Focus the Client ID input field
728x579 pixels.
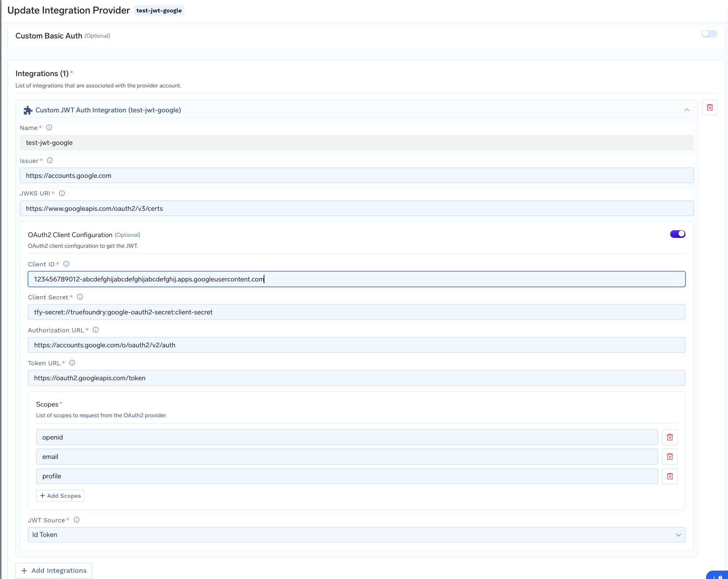[x=356, y=279]
